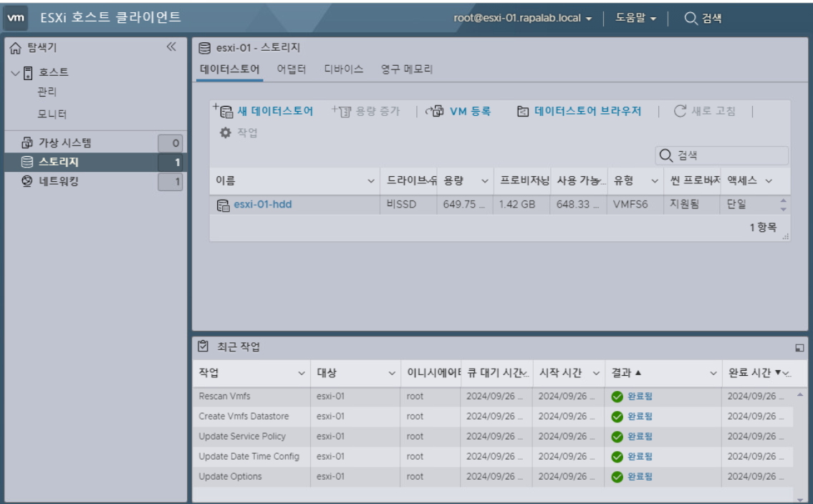Click the gear icon beside 작업
Viewport: 813px width, 504px height.
(x=225, y=132)
